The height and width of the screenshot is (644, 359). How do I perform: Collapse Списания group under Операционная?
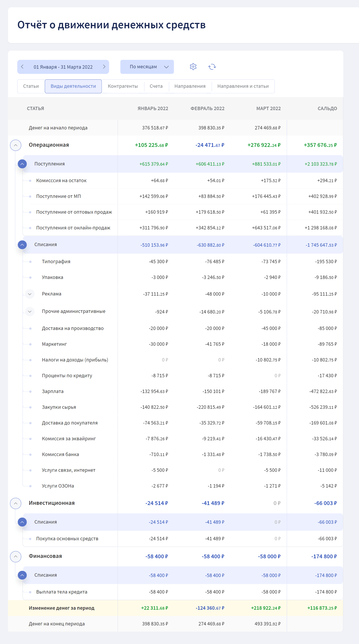click(22, 245)
